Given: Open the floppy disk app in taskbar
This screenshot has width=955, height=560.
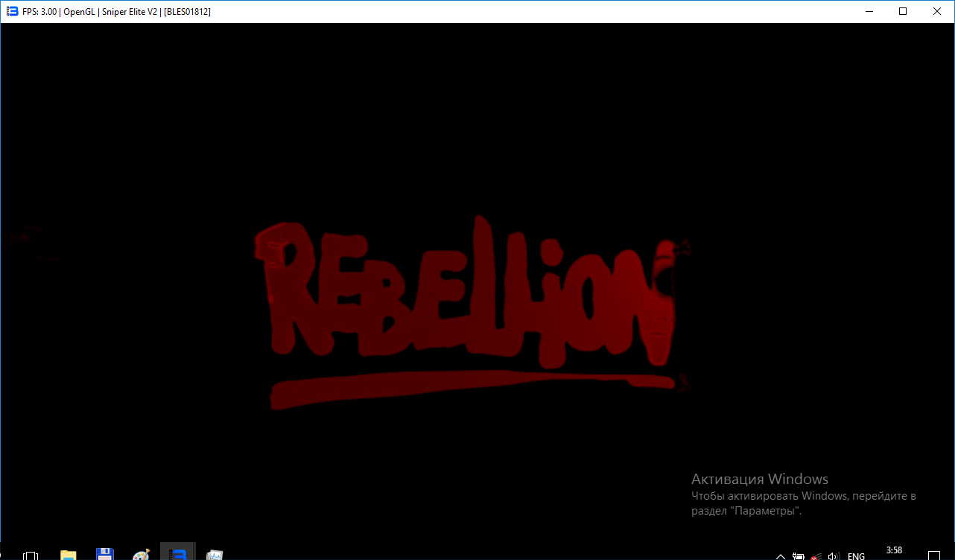Looking at the screenshot, I should pyautogui.click(x=104, y=555).
